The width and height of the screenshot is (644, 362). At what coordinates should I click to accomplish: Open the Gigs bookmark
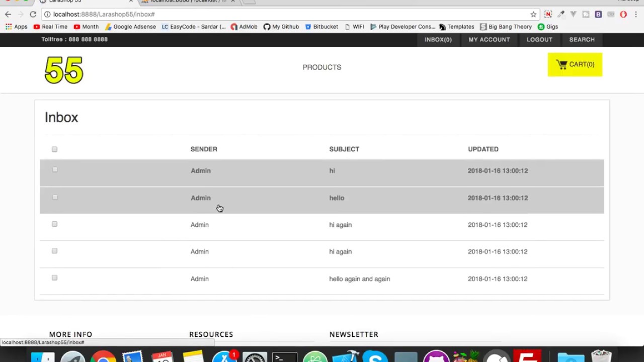click(548, 27)
